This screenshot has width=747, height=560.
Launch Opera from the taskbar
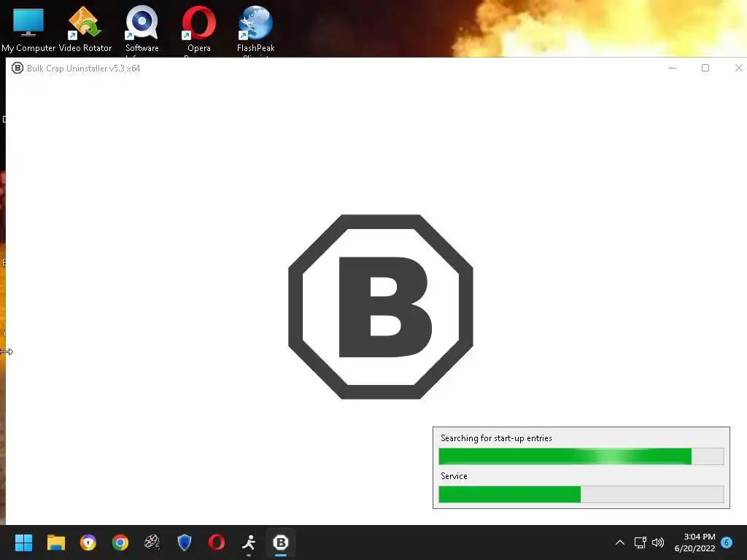216,542
